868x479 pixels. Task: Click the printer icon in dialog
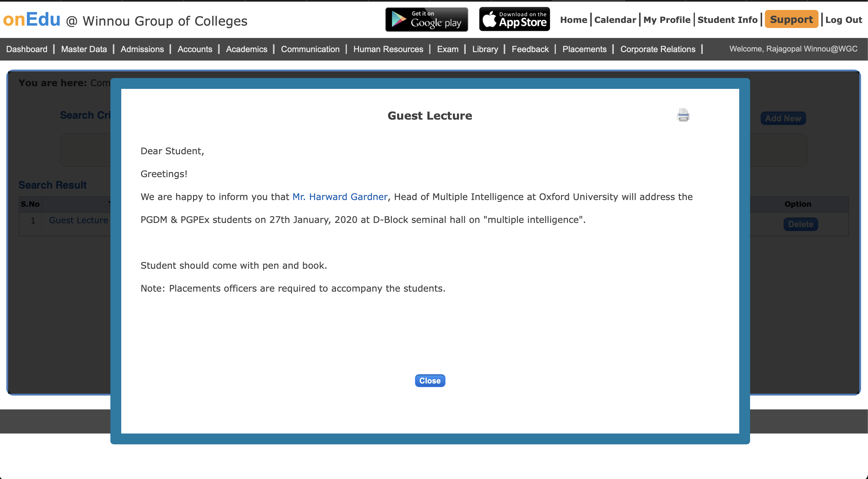683,115
